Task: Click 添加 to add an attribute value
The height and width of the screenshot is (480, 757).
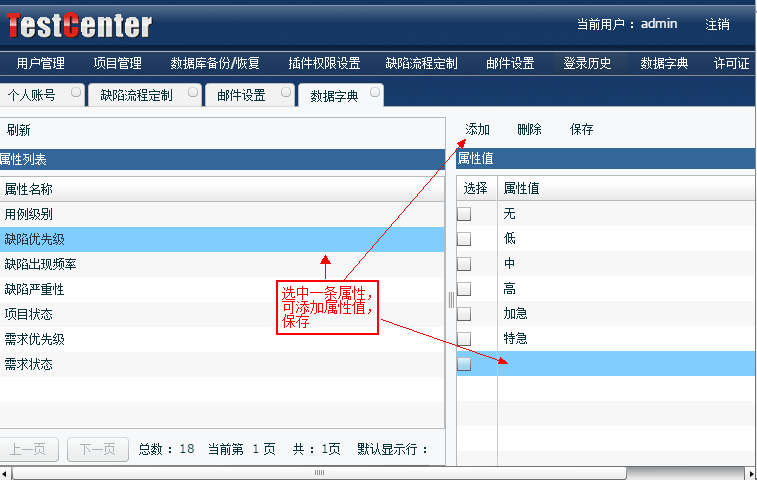Action: [x=478, y=130]
